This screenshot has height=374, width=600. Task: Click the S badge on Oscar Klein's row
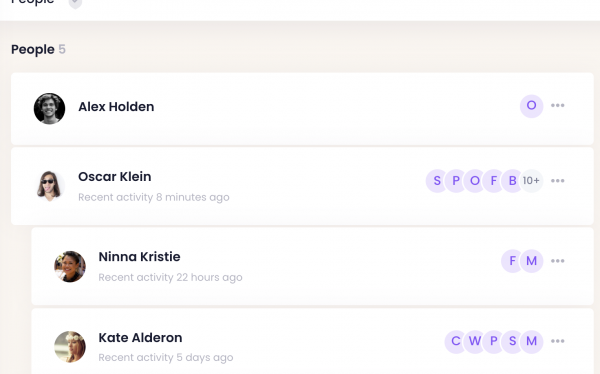(x=437, y=181)
